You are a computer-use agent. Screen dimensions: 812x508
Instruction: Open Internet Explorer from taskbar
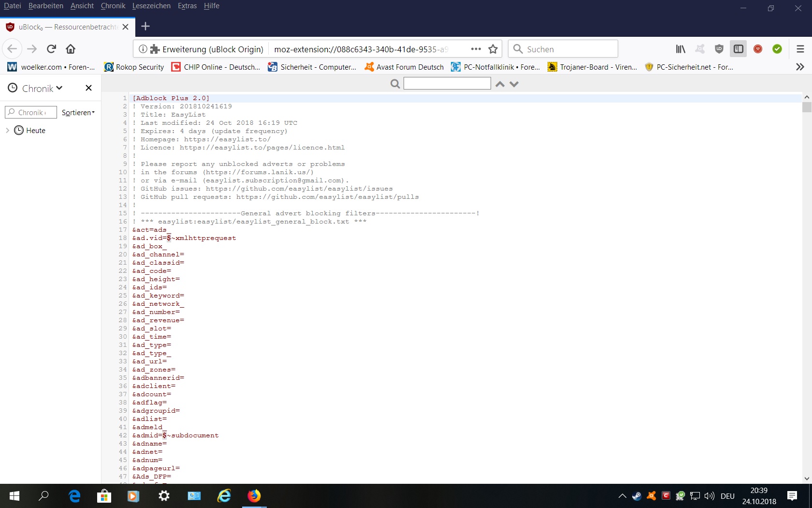(x=224, y=496)
